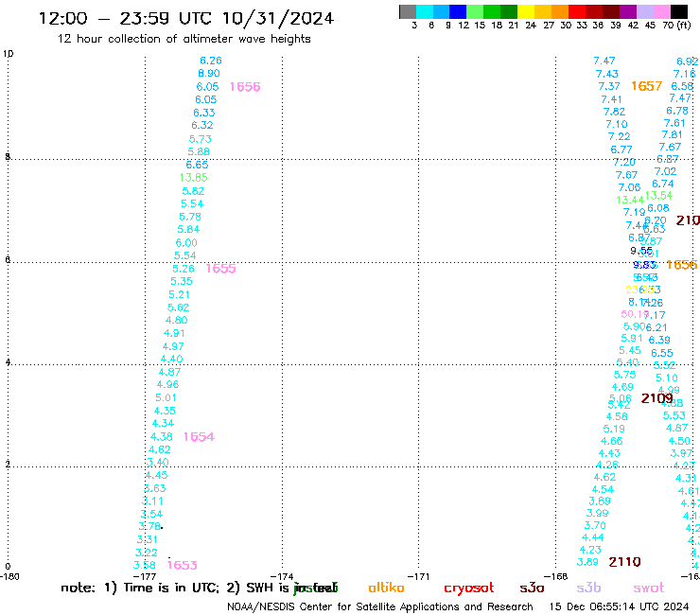Click the dark blue 12 ft legend swatch
Image resolution: width=700 pixels, height=615 pixels.
pyautogui.click(x=458, y=11)
